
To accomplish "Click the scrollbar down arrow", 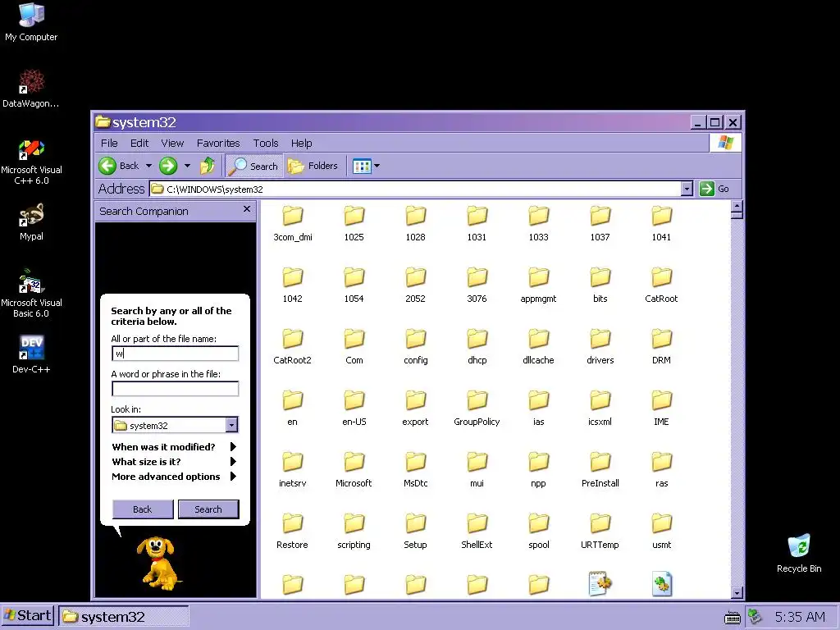I will point(737,592).
